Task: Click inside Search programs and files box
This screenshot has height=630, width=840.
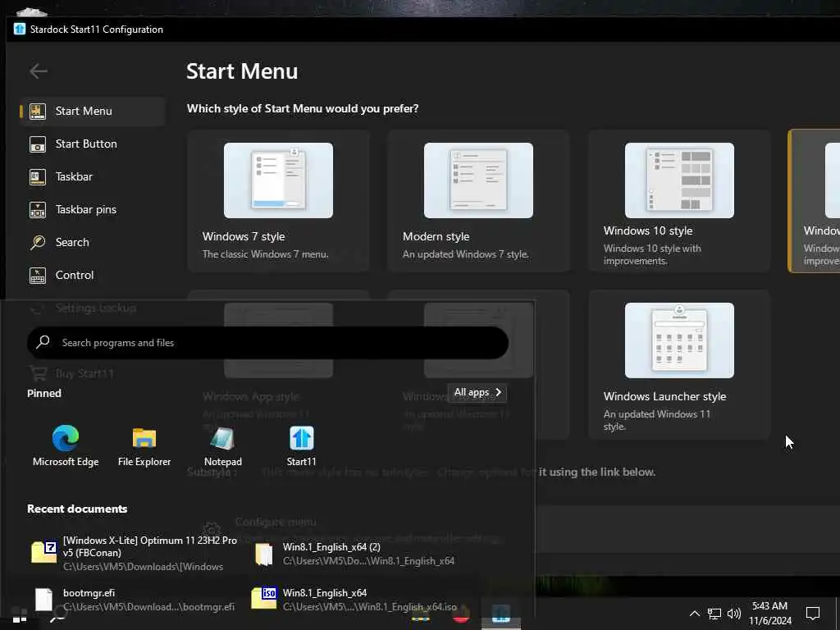Action: (x=268, y=343)
